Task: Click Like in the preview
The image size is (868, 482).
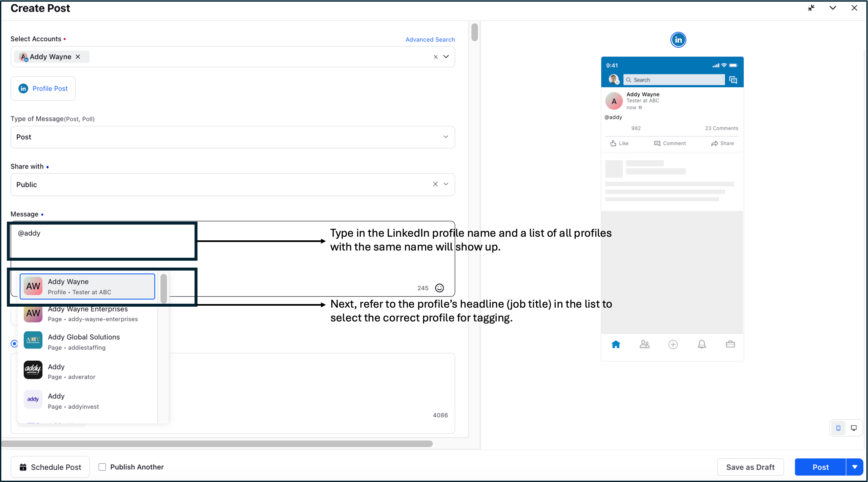Action: tap(619, 143)
